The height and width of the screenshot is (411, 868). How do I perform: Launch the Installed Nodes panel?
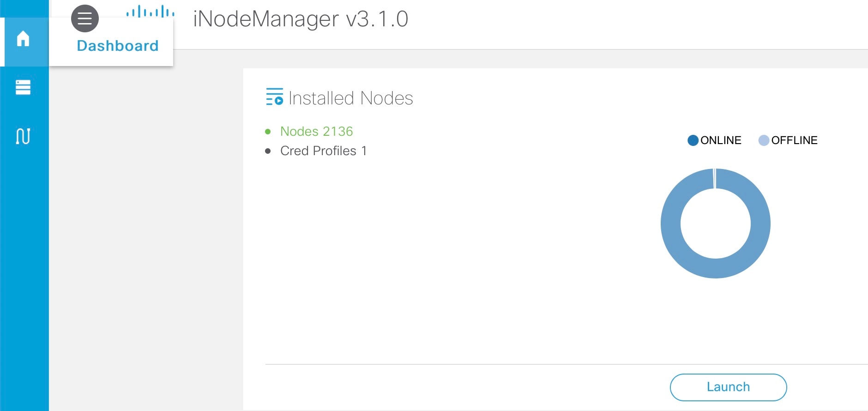pyautogui.click(x=728, y=387)
